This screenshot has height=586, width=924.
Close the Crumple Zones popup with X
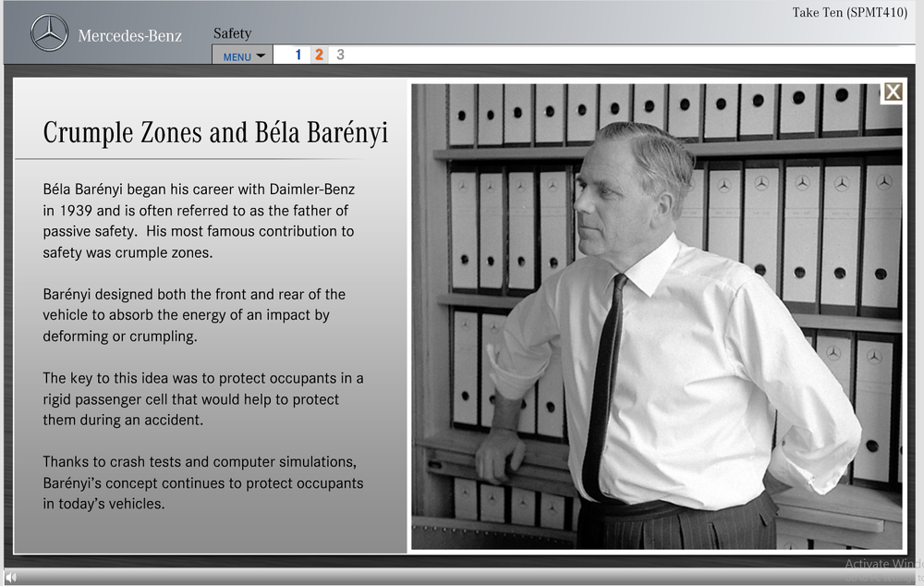click(x=893, y=92)
